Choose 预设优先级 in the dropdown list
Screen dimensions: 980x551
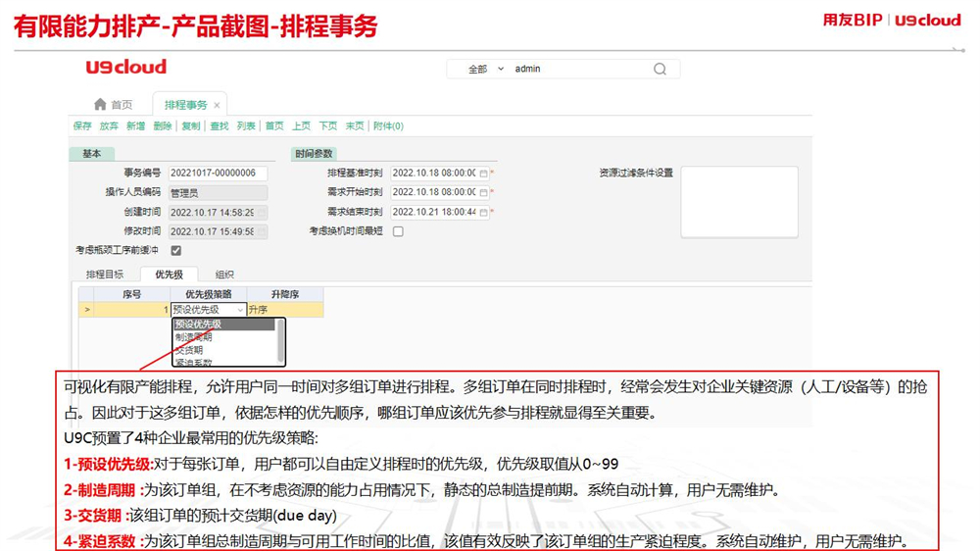(x=223, y=325)
